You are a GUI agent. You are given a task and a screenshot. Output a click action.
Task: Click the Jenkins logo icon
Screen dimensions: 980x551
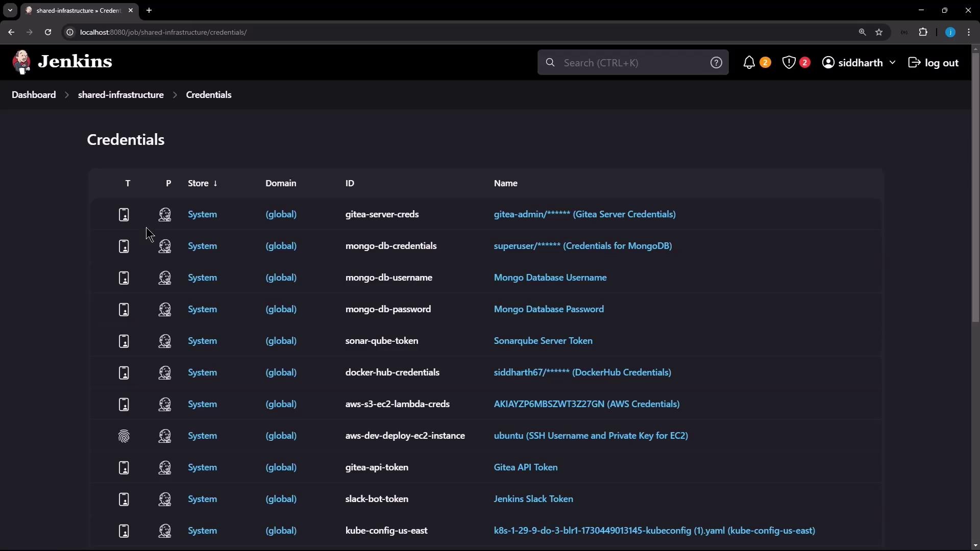click(x=21, y=62)
